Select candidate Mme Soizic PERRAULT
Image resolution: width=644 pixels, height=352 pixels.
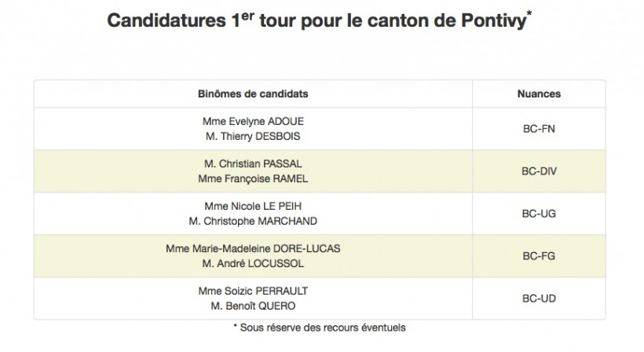[x=252, y=291]
